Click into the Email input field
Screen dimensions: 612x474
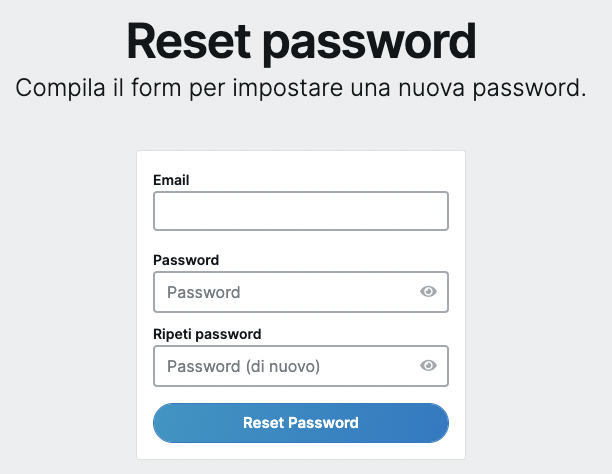(301, 211)
